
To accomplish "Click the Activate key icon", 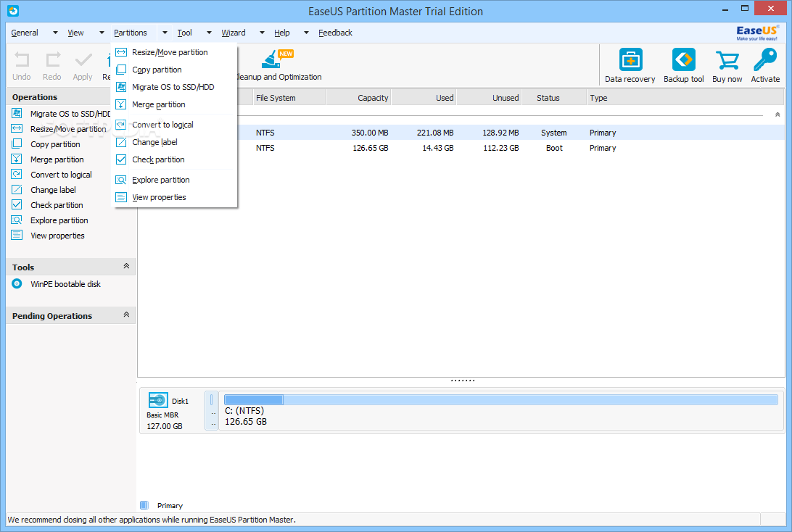I will (x=765, y=60).
